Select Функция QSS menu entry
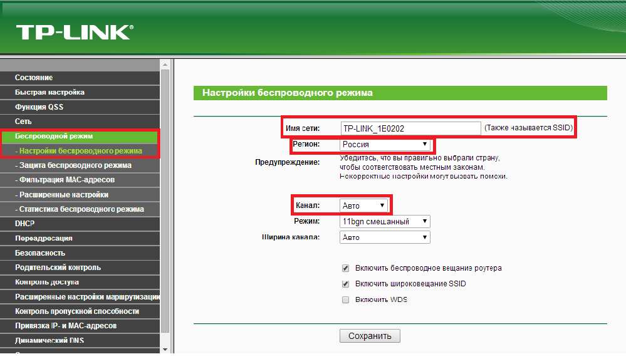Screen dimensions: 626x364 [80, 107]
